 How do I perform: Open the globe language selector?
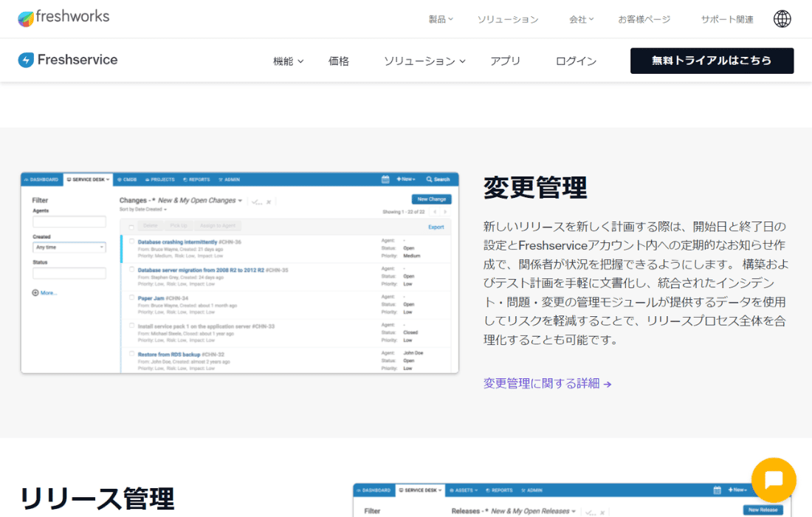[x=782, y=18]
